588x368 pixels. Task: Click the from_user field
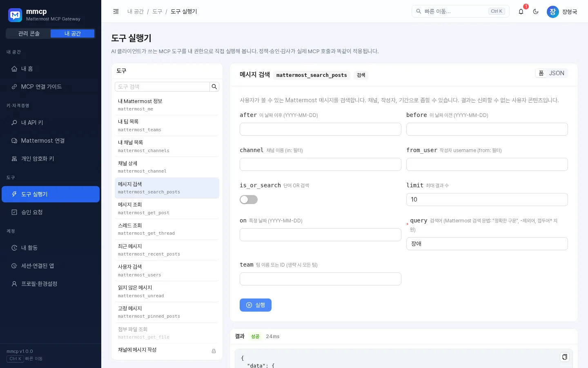pos(487,164)
